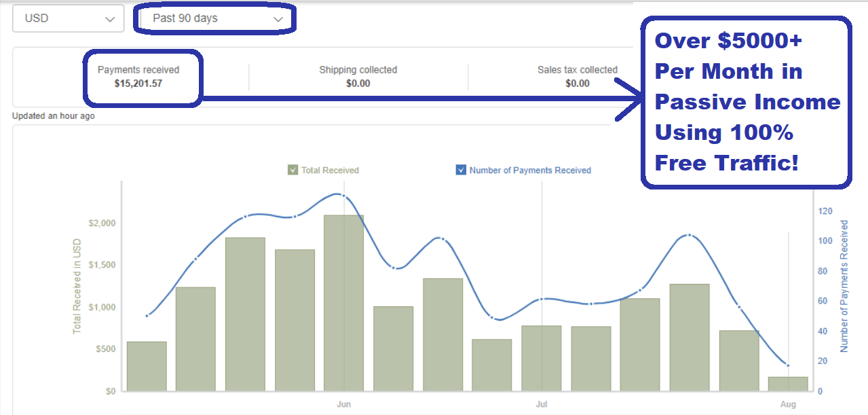Click the 120 tick on the payments axis
The height and width of the screenshot is (415, 868).
825,211
